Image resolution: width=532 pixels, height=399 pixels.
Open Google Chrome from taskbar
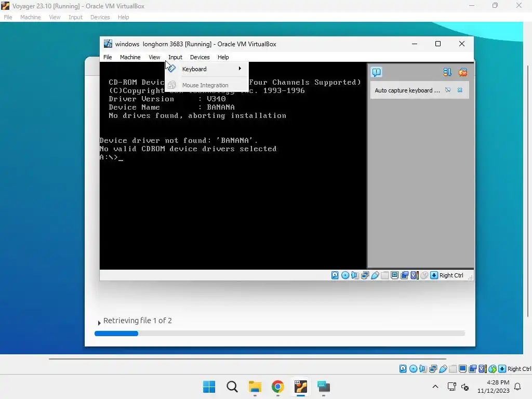278,387
